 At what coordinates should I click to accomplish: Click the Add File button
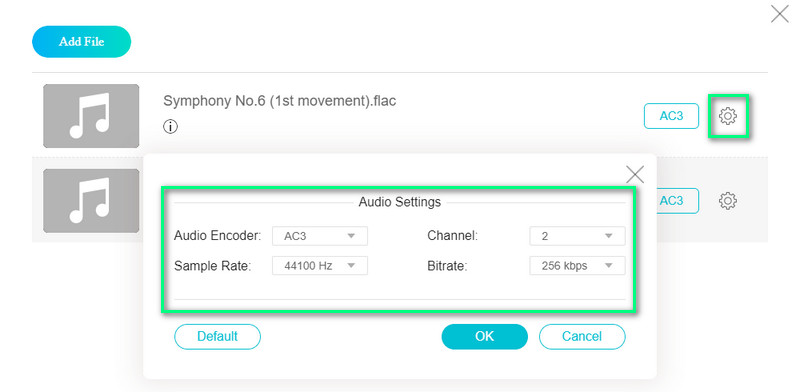[82, 41]
